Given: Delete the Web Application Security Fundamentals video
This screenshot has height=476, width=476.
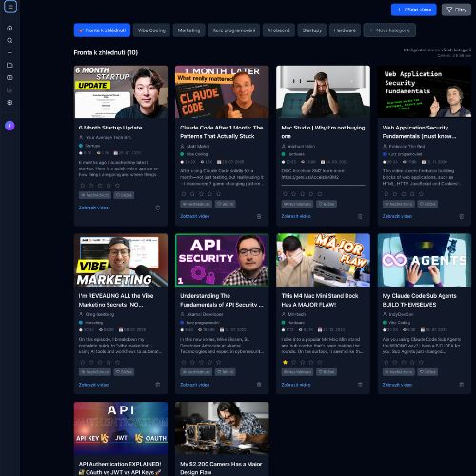Looking at the screenshot, I should 462,216.
